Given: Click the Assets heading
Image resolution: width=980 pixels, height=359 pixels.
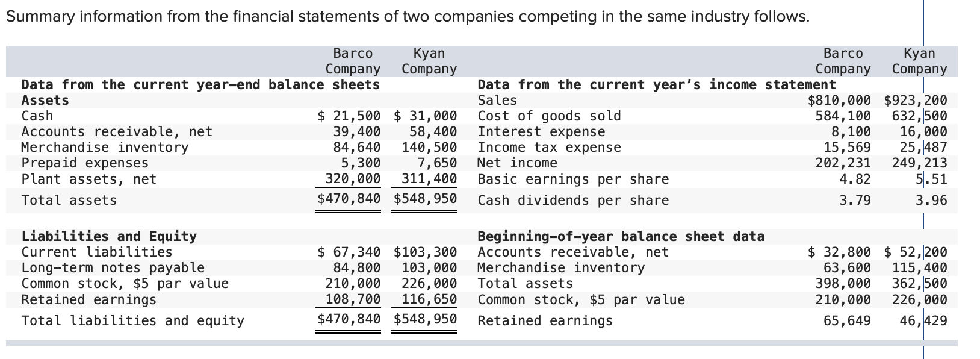Looking at the screenshot, I should (45, 100).
